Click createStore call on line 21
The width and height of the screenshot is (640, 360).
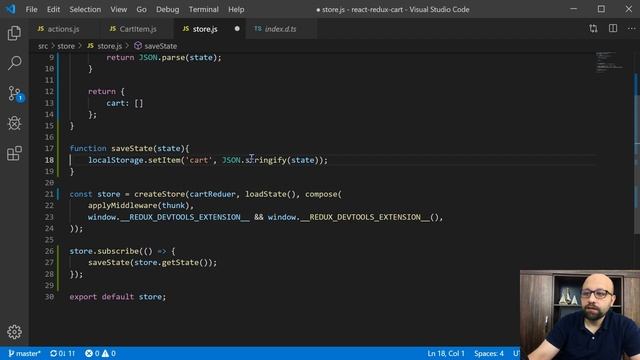pyautogui.click(x=160, y=194)
